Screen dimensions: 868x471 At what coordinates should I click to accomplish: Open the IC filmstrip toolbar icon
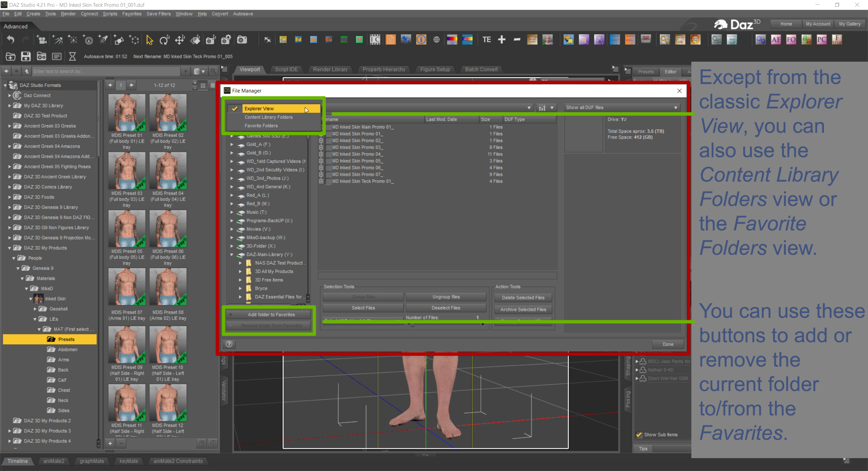(x=375, y=40)
